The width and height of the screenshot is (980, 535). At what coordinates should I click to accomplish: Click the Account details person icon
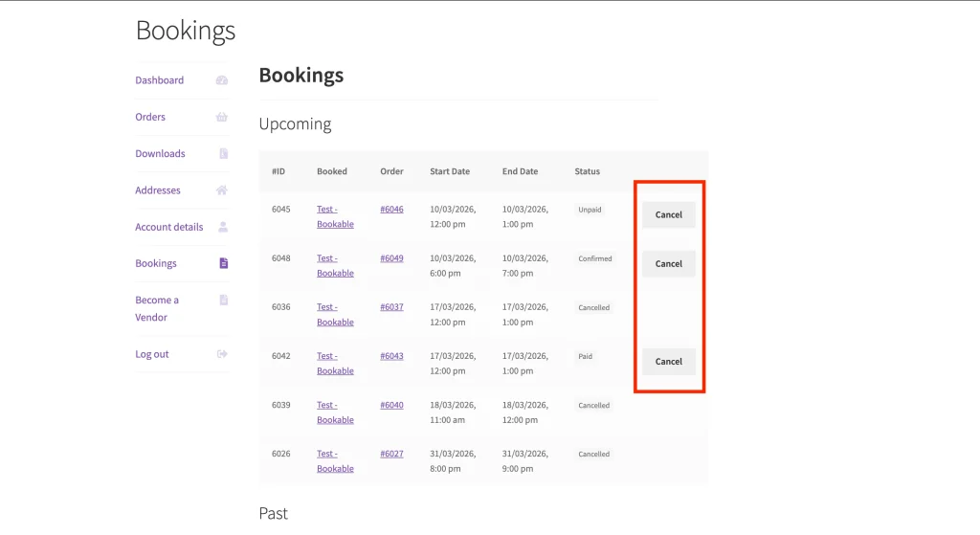[x=222, y=227]
